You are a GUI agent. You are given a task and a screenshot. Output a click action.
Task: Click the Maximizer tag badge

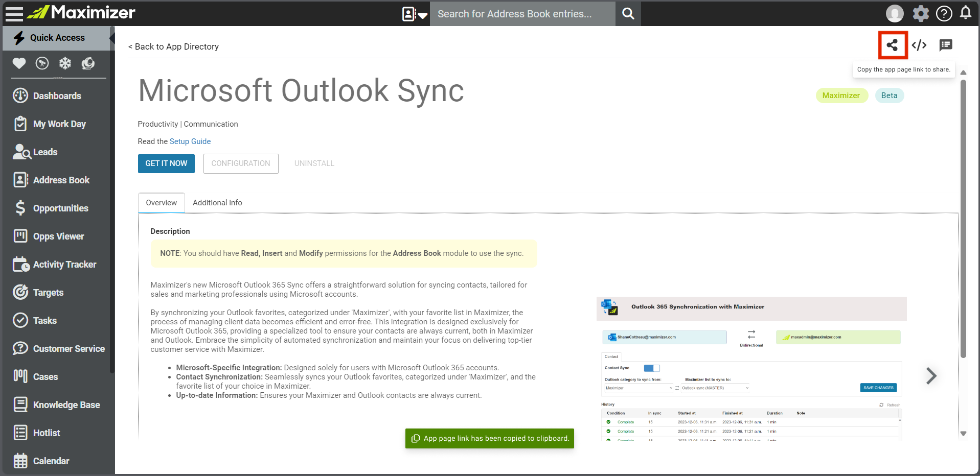[x=841, y=96]
